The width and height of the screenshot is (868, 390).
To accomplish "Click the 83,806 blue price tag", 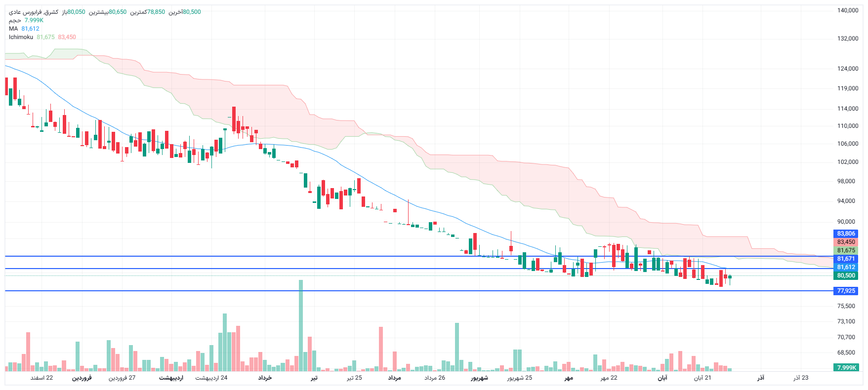I will (846, 234).
